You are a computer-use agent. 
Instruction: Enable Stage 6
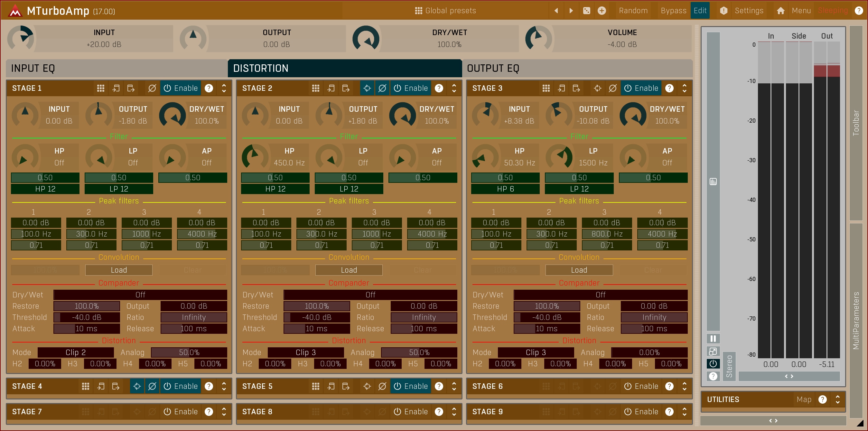click(641, 386)
